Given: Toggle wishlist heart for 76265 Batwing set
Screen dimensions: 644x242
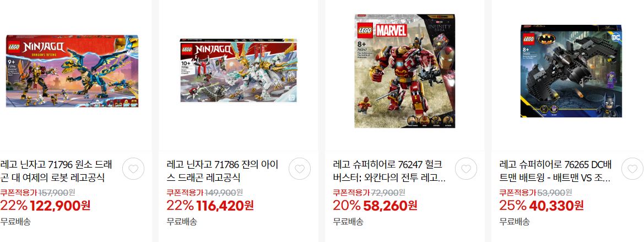Looking at the screenshot, I should click(632, 169).
